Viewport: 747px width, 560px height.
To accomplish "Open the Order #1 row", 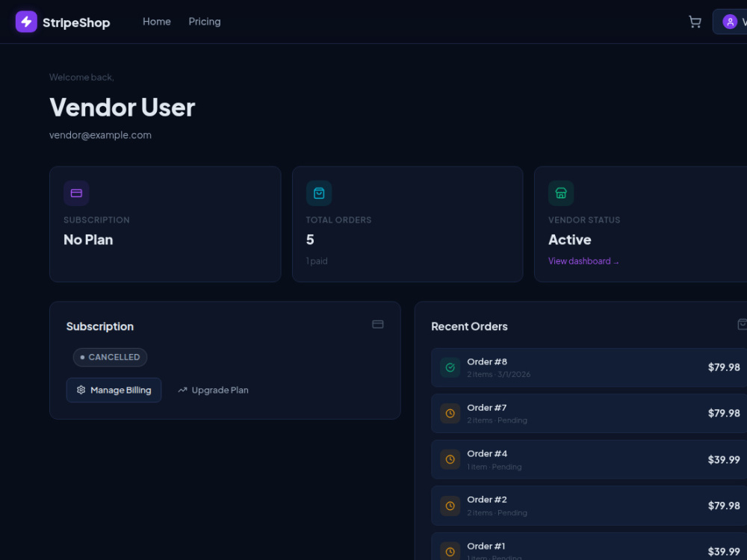I will (589, 547).
